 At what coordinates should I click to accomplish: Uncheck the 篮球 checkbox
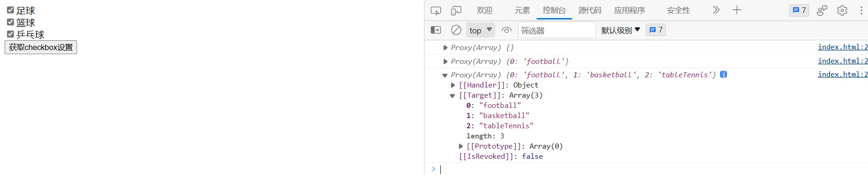pos(10,22)
